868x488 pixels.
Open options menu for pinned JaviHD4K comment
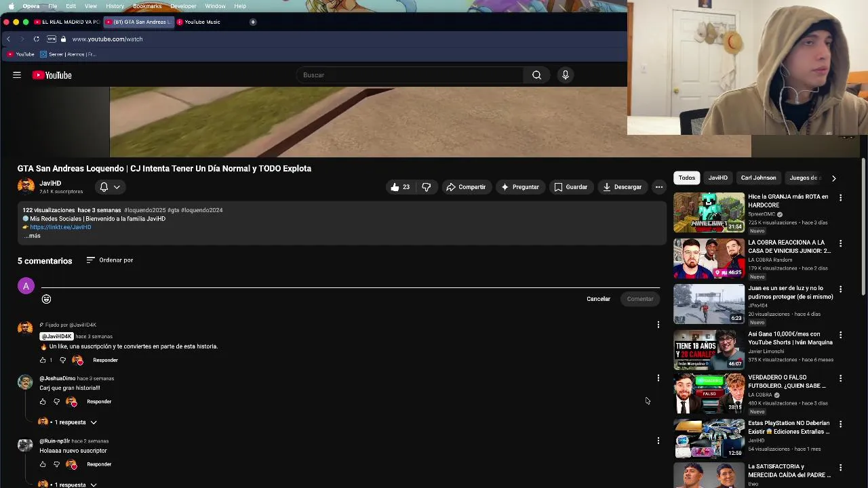tap(658, 325)
